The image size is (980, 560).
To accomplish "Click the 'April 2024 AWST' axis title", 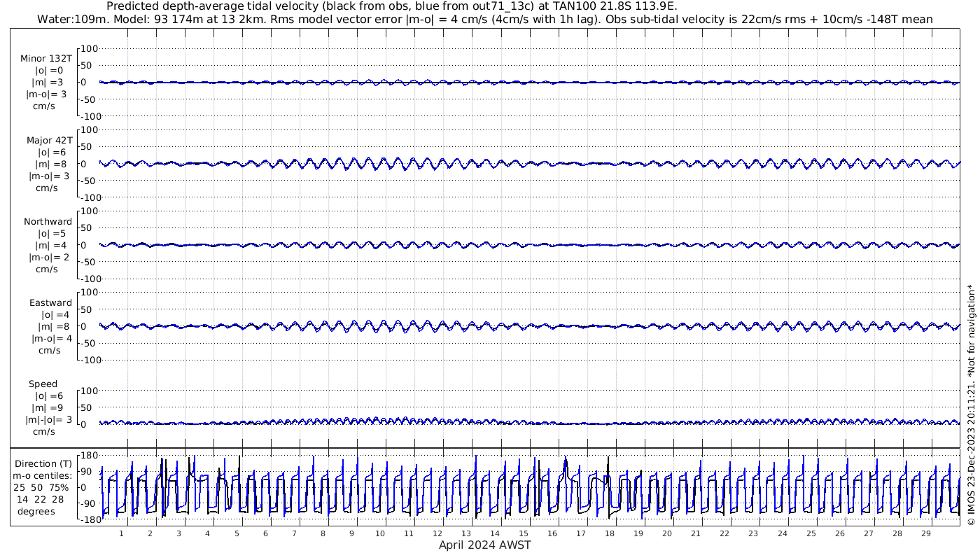I will coord(484,545).
